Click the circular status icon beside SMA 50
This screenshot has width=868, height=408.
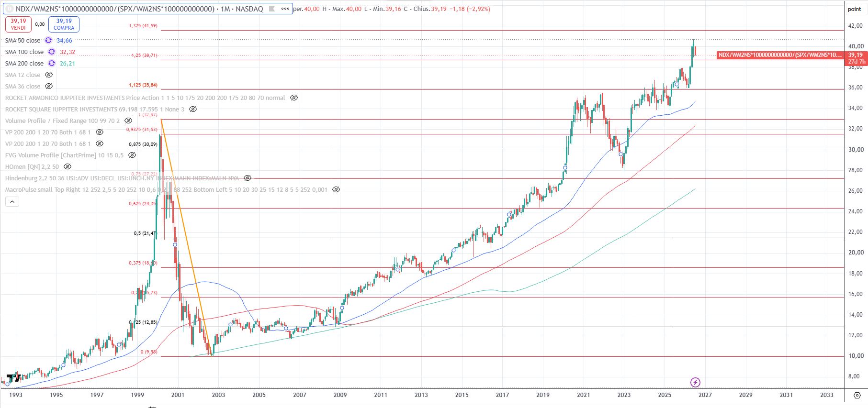[x=48, y=41]
